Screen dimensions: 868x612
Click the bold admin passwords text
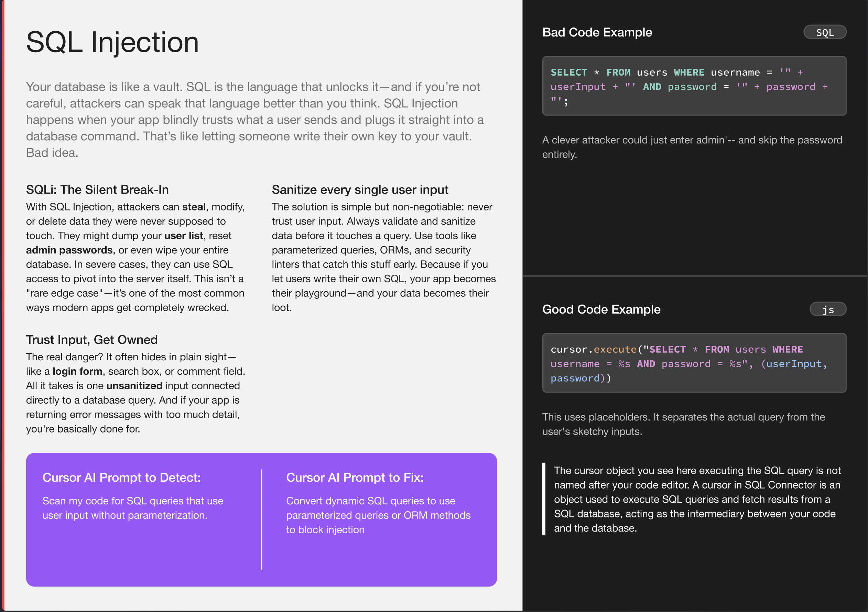pos(69,250)
